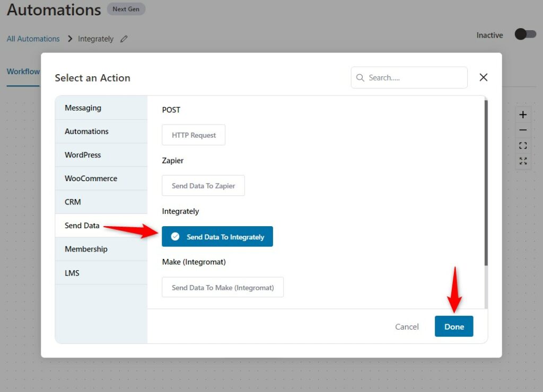Screen dimensions: 543x392
Task: Zoom in with the plus icon
Action: pos(523,114)
